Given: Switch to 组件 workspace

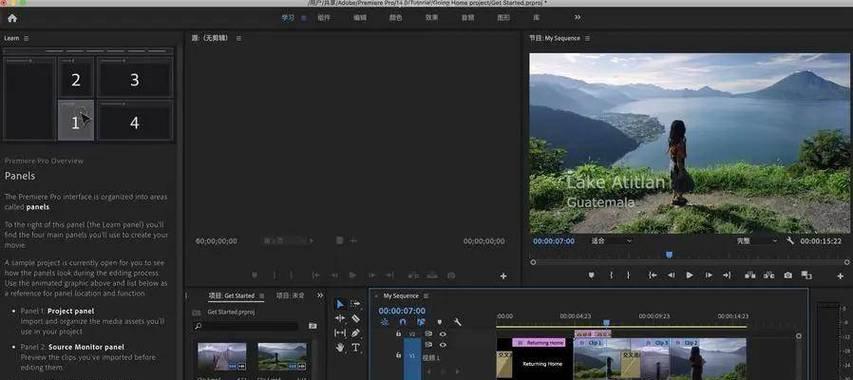Looking at the screenshot, I should (x=324, y=17).
